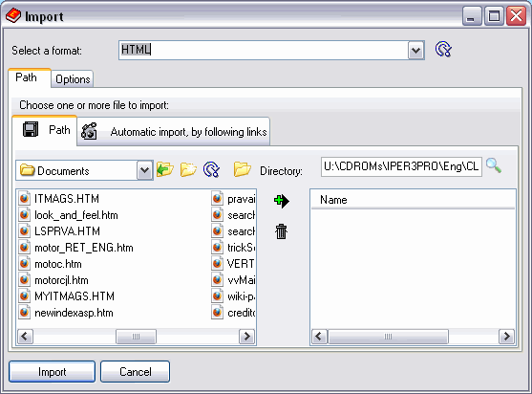Click the file list horizontal scrollbar thumb
Image resolution: width=532 pixels, height=394 pixels.
136,337
